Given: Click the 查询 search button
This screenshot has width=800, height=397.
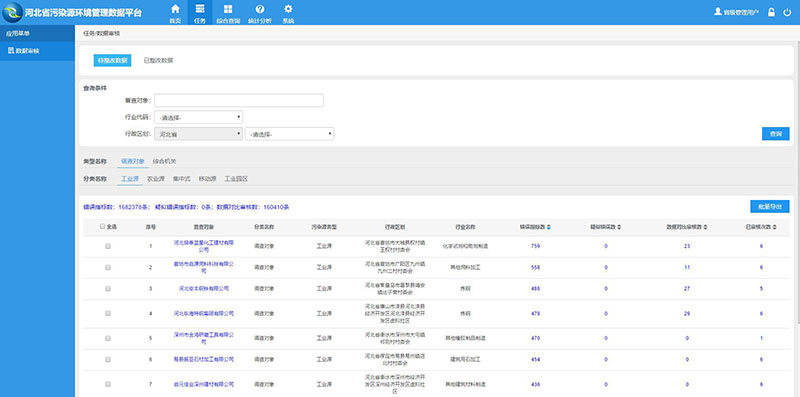Looking at the screenshot, I should (x=776, y=134).
